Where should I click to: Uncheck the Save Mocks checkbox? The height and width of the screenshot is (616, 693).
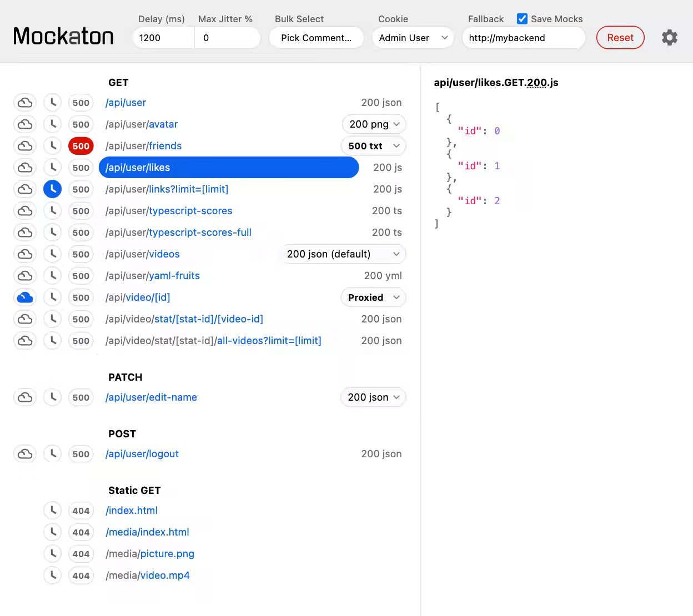click(522, 18)
